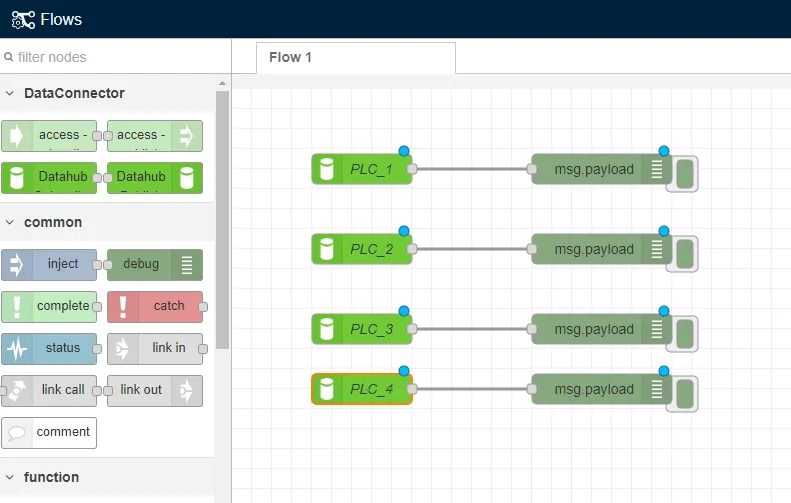
Task: Toggle debug output button for PLC_2 row
Action: 685,254
